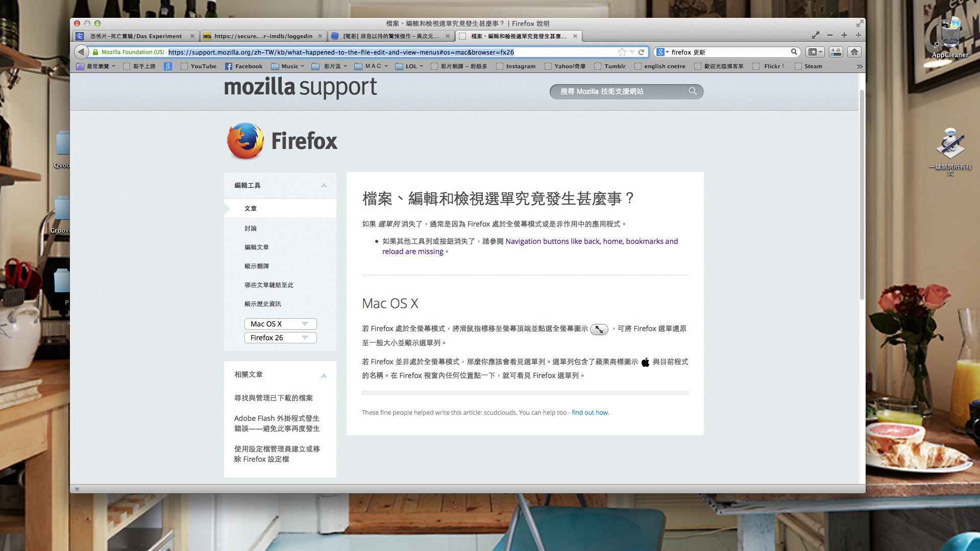The height and width of the screenshot is (551, 980).
Task: Click the Firefox logo icon
Action: pyautogui.click(x=246, y=141)
